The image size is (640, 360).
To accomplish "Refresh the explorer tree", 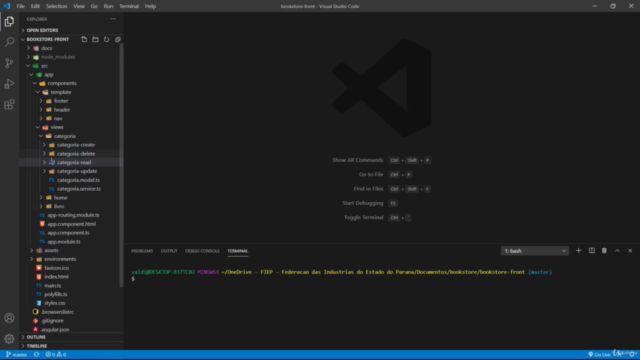I will tap(107, 39).
